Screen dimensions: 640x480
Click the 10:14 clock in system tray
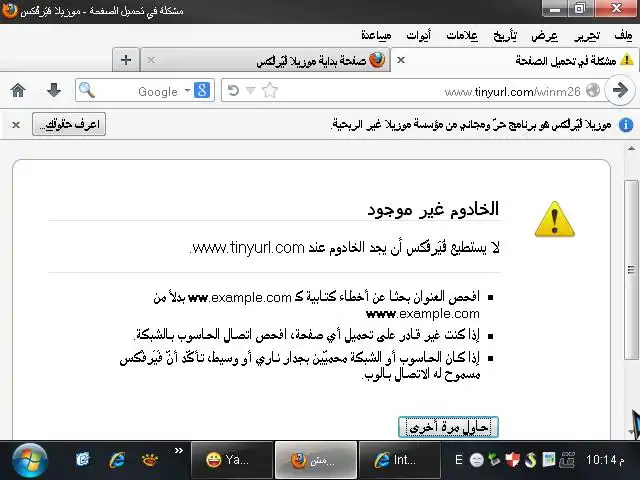tap(605, 460)
